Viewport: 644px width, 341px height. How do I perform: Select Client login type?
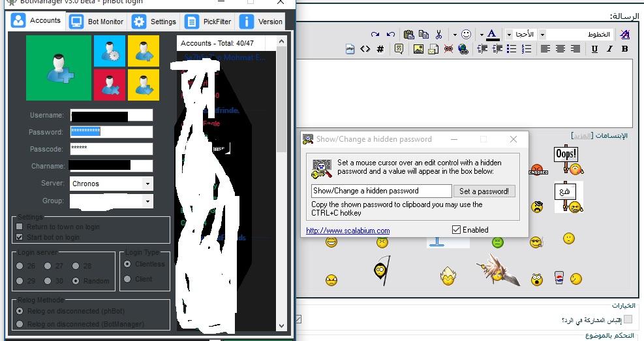click(x=127, y=279)
